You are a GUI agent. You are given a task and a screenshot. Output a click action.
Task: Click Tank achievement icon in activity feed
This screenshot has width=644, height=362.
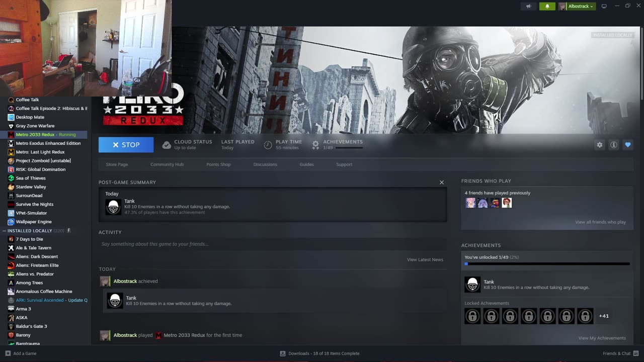point(115,301)
